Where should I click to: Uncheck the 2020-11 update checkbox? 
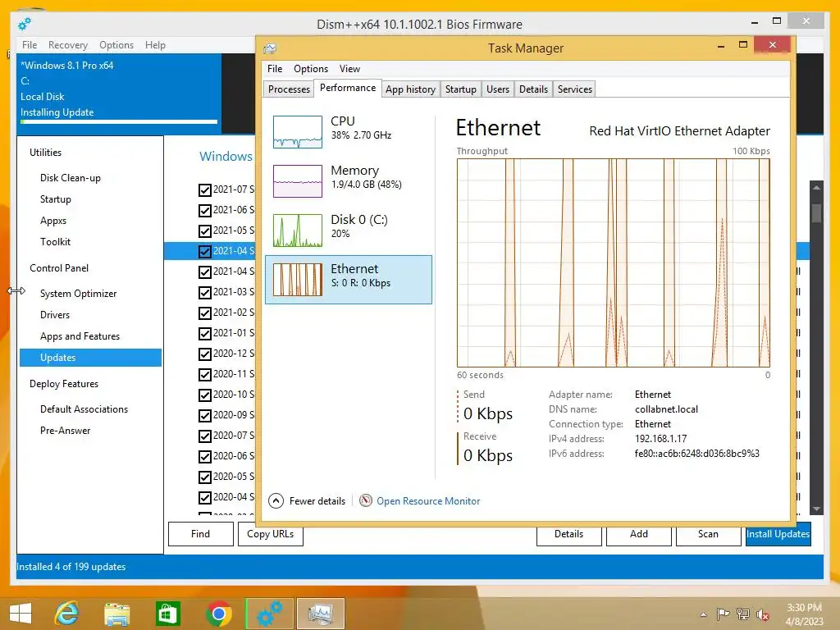click(x=204, y=374)
